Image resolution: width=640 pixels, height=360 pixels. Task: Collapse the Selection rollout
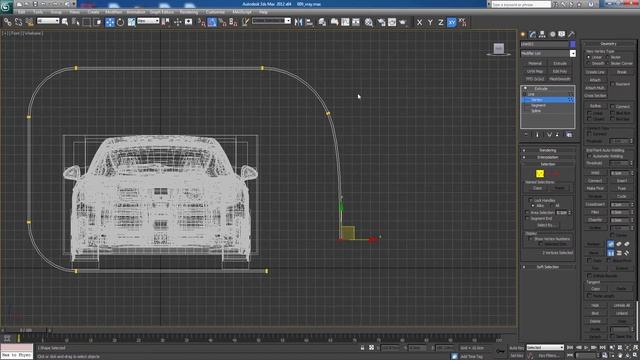pyautogui.click(x=547, y=164)
